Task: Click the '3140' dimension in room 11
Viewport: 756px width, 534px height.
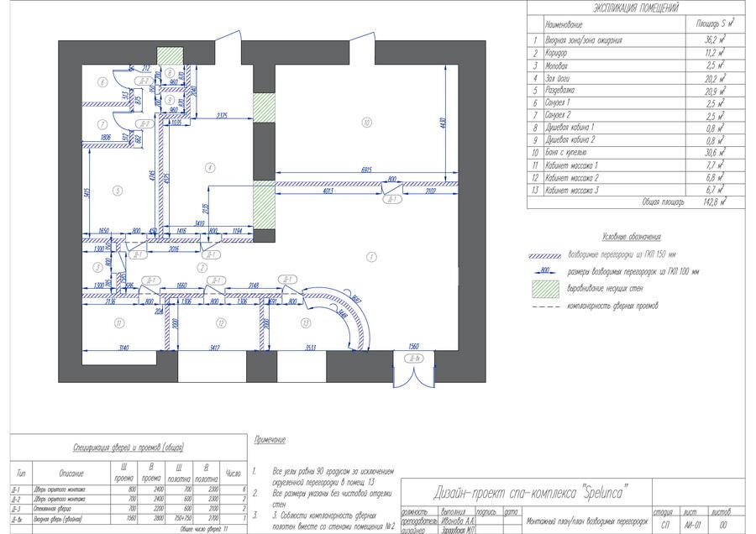Action: (123, 348)
